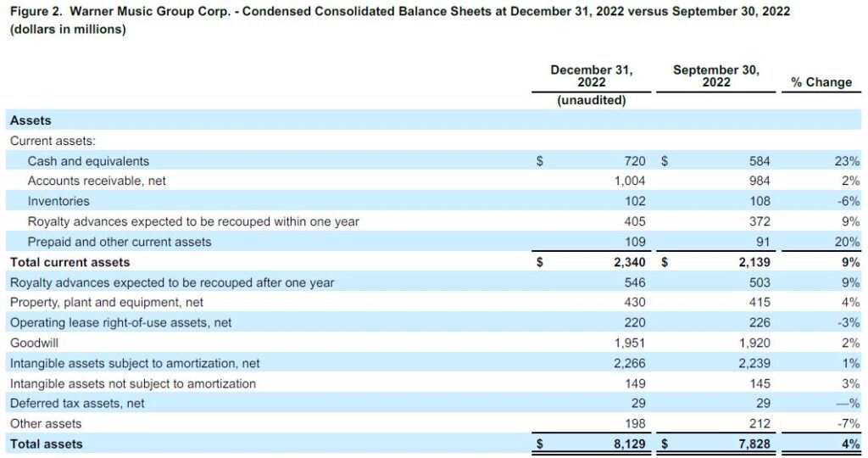Click the value 1,004
The height and width of the screenshot is (458, 868).
point(630,182)
